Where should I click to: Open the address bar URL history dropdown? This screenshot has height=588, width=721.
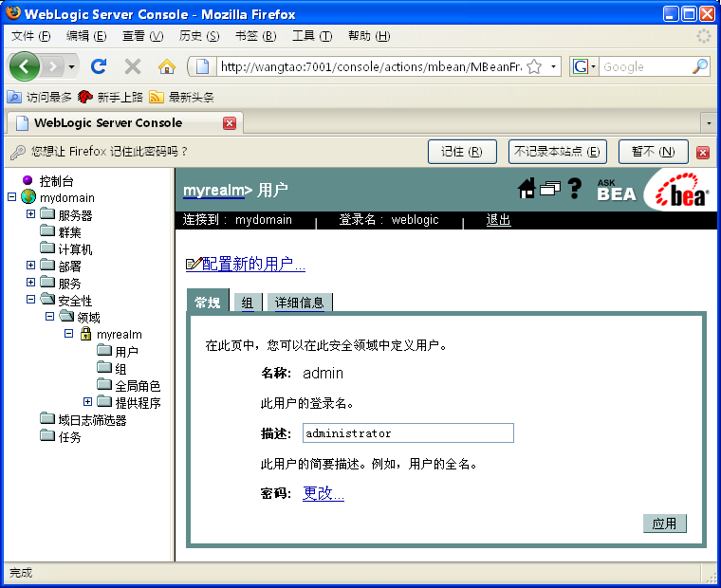click(x=553, y=67)
